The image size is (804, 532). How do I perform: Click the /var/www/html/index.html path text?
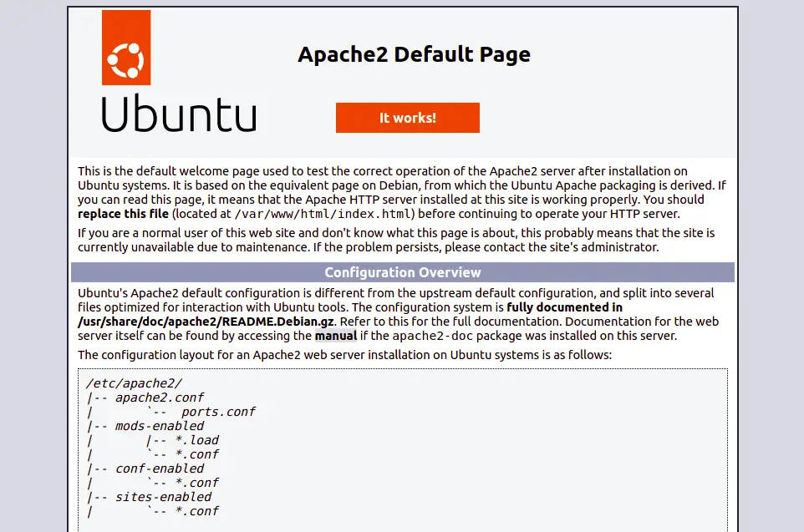pyautogui.click(x=323, y=214)
